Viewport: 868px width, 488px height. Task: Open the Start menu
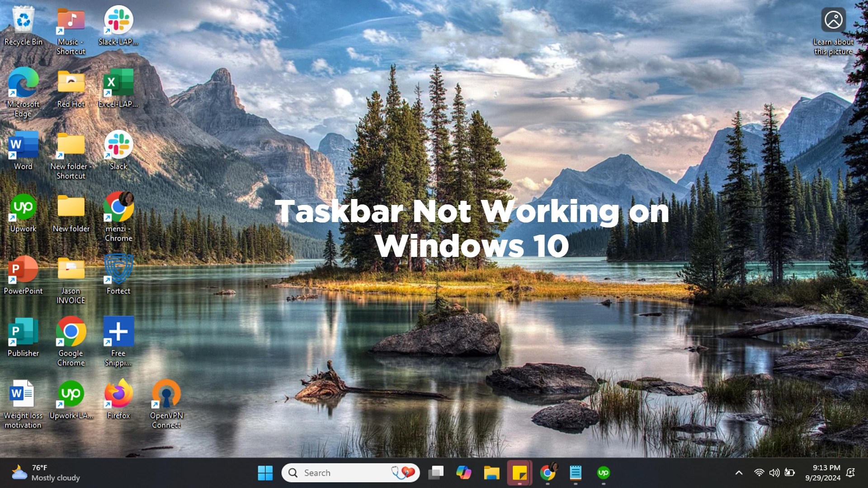(x=265, y=472)
